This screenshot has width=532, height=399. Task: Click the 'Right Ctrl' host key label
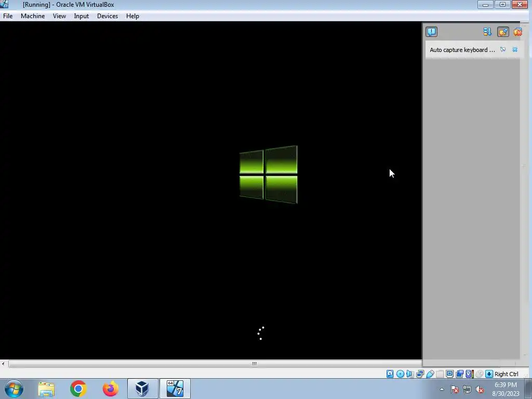tap(506, 374)
